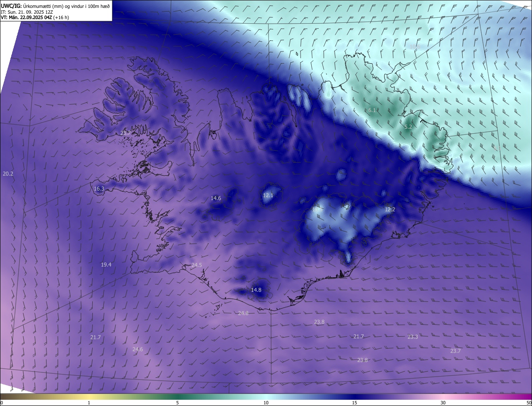Click the 20.2 value label
Viewport: 532px width, 406px height.
[x=8, y=174]
